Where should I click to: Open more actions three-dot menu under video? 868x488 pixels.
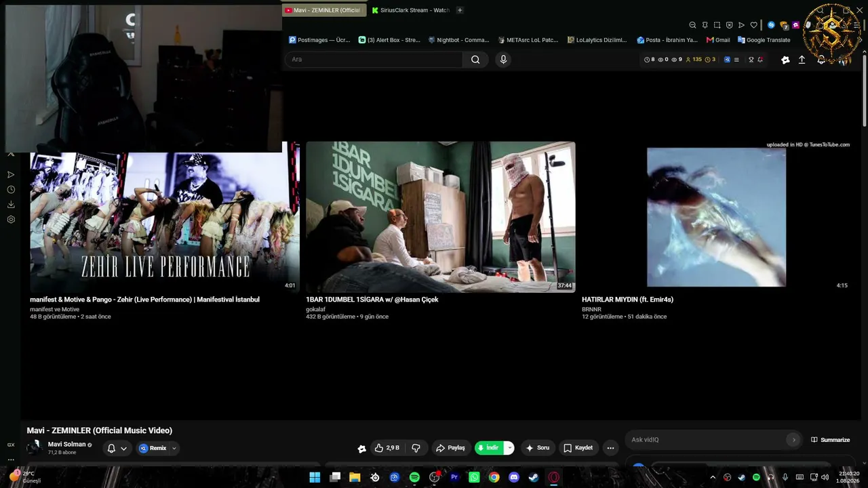pyautogui.click(x=610, y=448)
